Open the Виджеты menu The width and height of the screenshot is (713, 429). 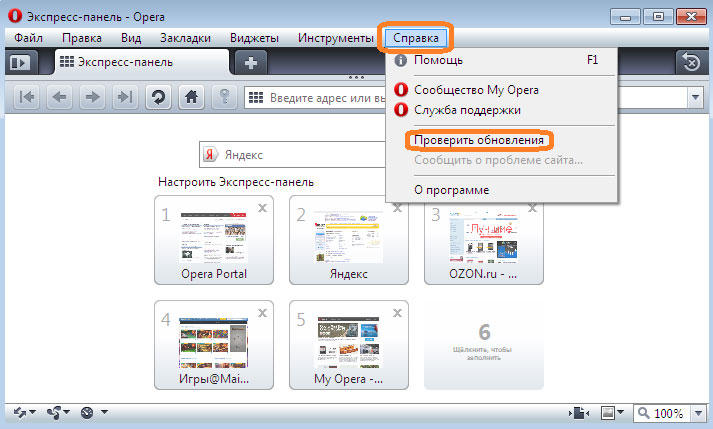(x=254, y=38)
